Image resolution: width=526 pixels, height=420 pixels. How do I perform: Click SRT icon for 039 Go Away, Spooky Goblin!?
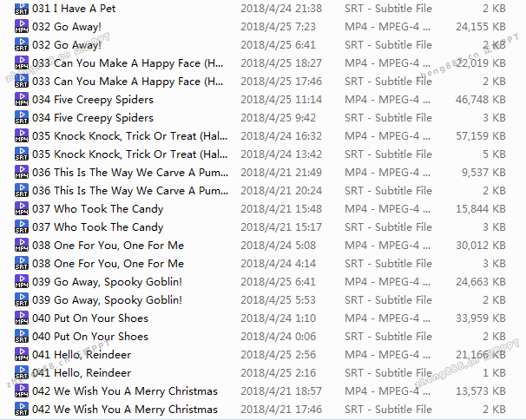coord(22,299)
